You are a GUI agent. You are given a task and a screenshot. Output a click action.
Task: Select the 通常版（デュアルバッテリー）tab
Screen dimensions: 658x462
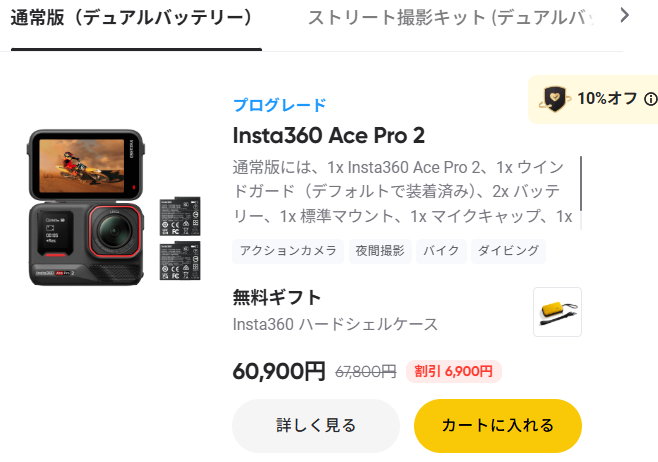click(x=131, y=18)
